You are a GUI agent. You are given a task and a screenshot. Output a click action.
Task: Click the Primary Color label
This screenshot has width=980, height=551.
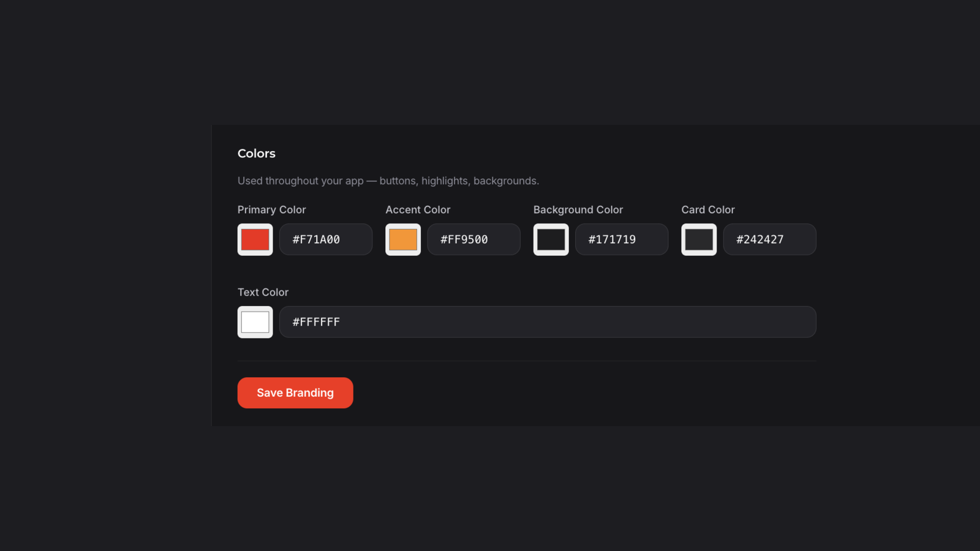click(x=271, y=209)
